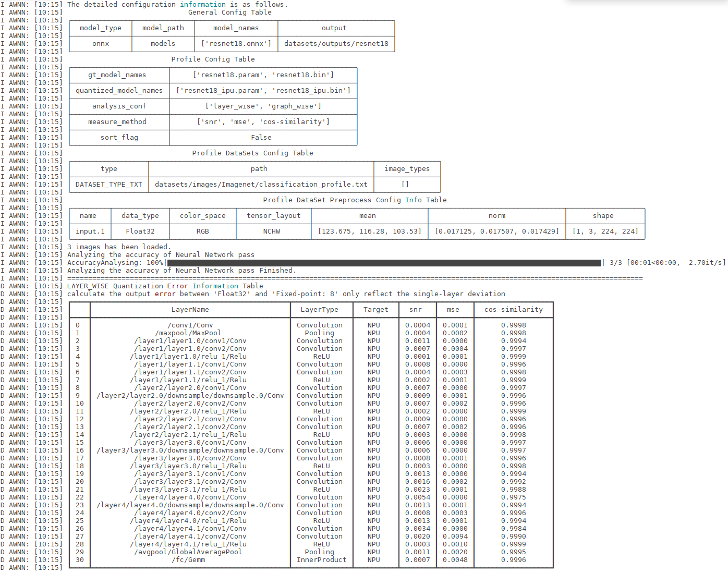The height and width of the screenshot is (573, 728).
Task: Click the cos-similarity value 0.9975
Action: click(x=514, y=497)
